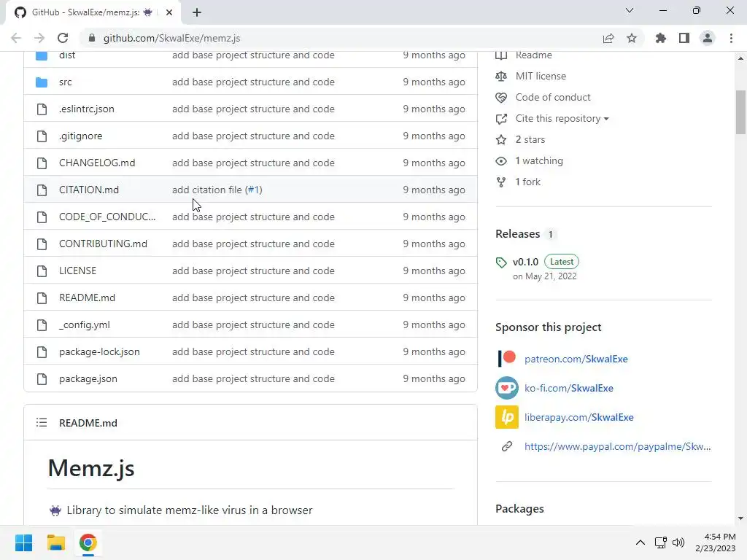
Task: View the 2 stars list
Action: pos(530,139)
